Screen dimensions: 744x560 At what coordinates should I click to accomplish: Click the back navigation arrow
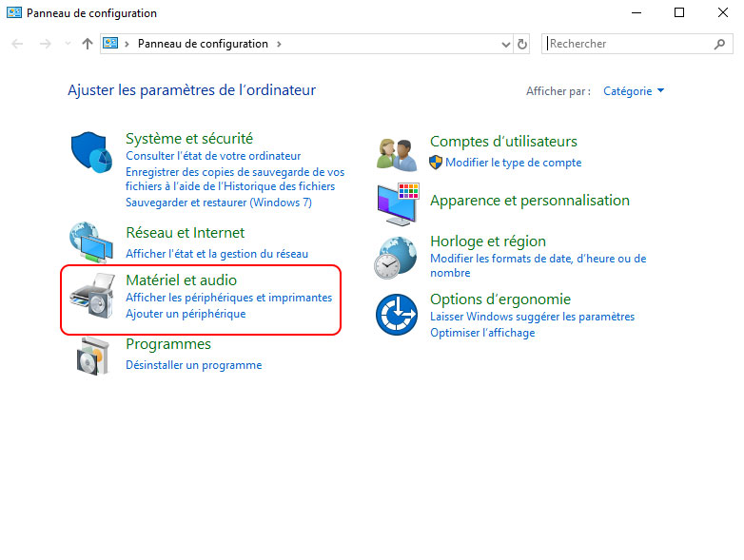point(17,44)
